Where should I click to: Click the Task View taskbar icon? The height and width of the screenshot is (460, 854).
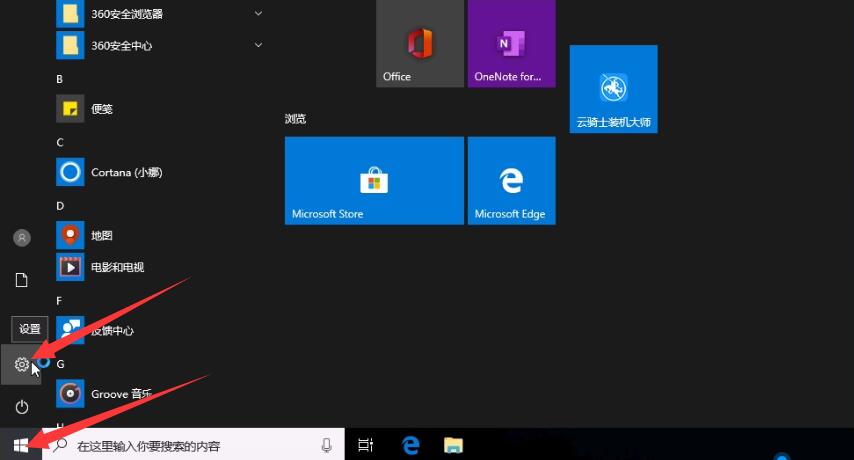[365, 445]
